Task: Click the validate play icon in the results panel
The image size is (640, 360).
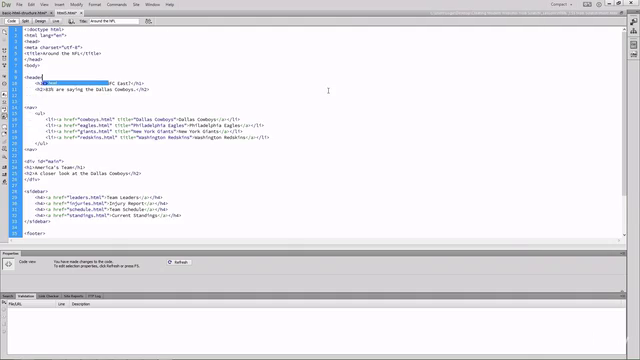Action: (x=4, y=303)
